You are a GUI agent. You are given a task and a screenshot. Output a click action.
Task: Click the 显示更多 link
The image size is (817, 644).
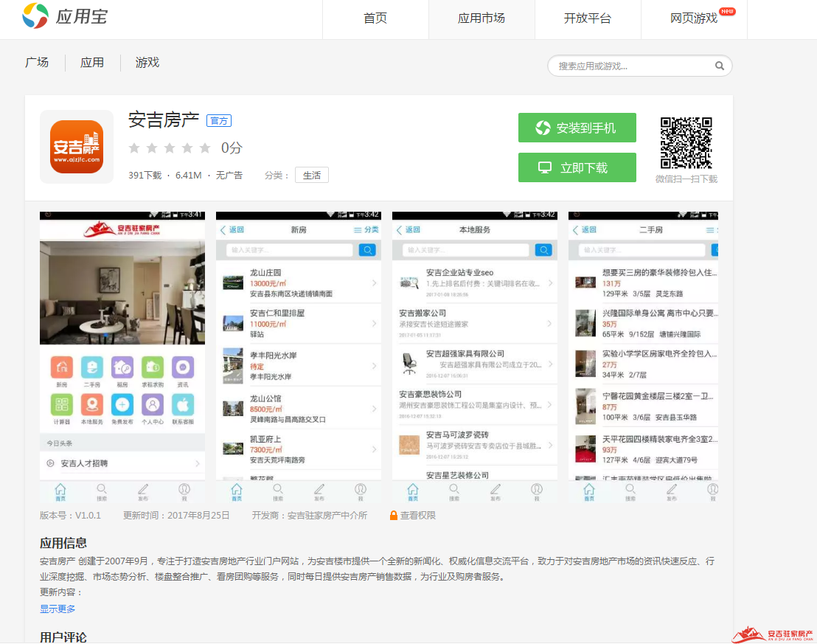click(58, 609)
